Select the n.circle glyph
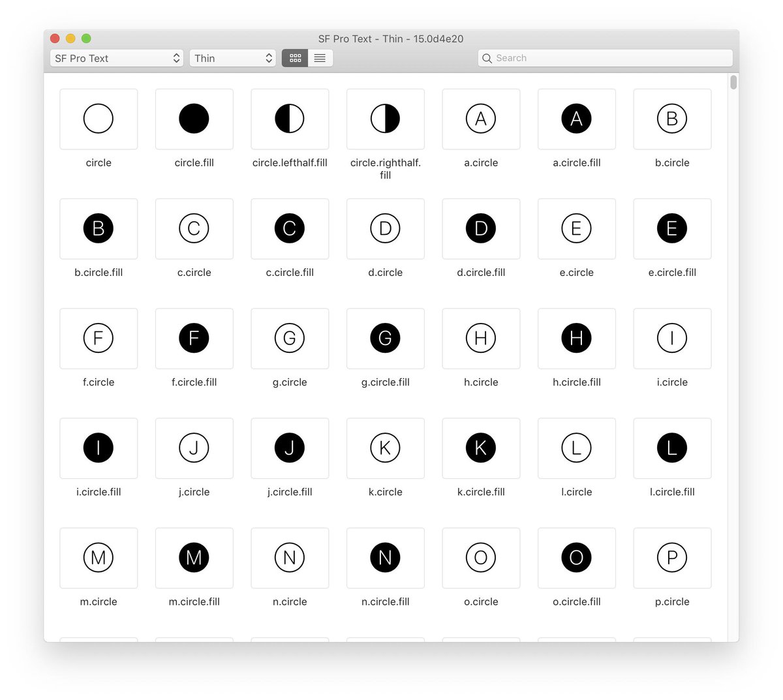 (290, 558)
